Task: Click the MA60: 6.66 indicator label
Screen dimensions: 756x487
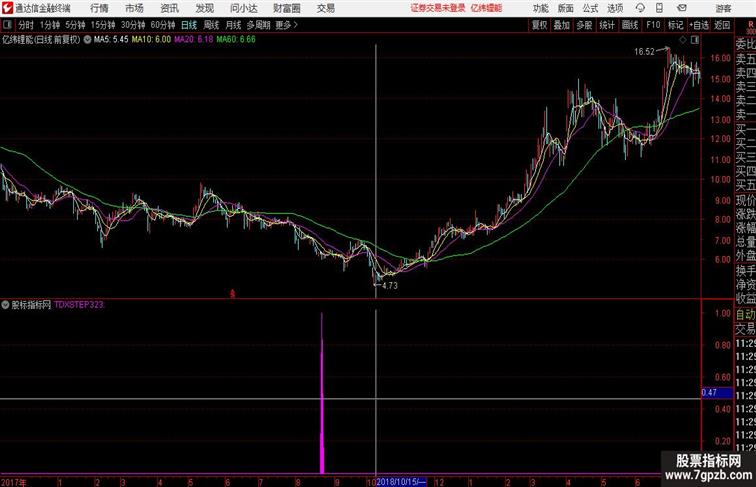Action: click(236, 40)
